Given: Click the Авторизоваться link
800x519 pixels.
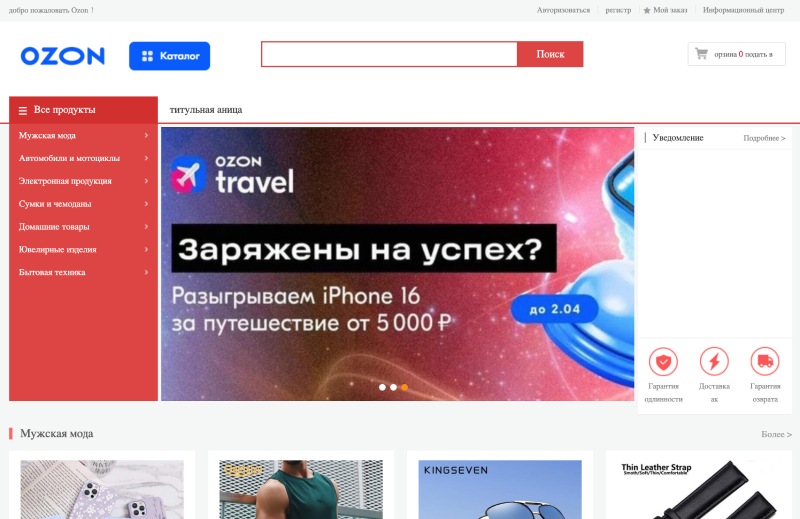Looking at the screenshot, I should (x=563, y=10).
